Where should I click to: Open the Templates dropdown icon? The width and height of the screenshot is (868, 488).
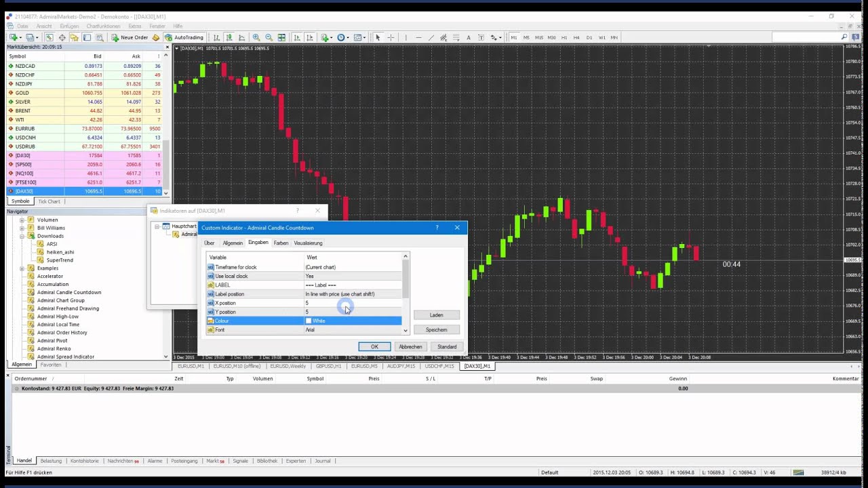tap(359, 37)
